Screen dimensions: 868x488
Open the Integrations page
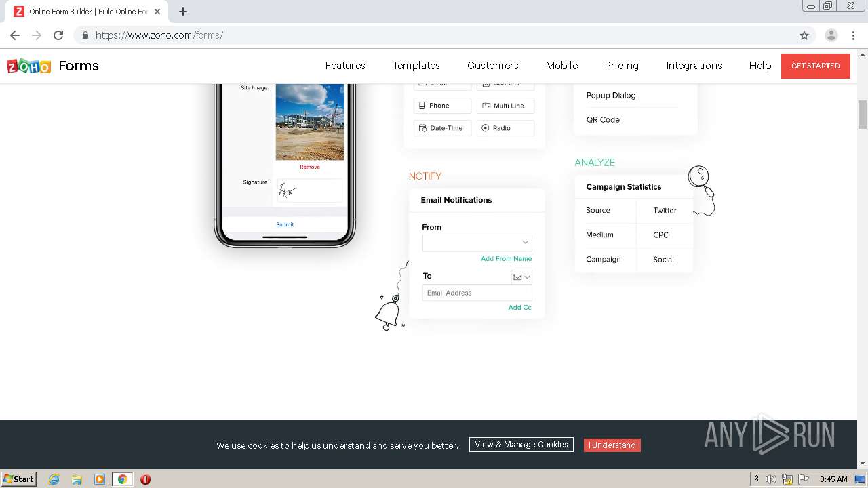pyautogui.click(x=694, y=66)
